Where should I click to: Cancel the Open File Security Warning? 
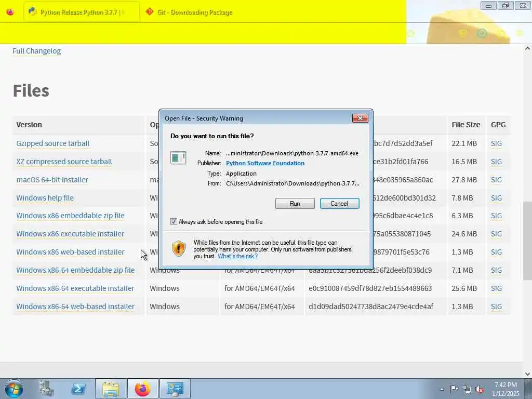[x=339, y=204]
